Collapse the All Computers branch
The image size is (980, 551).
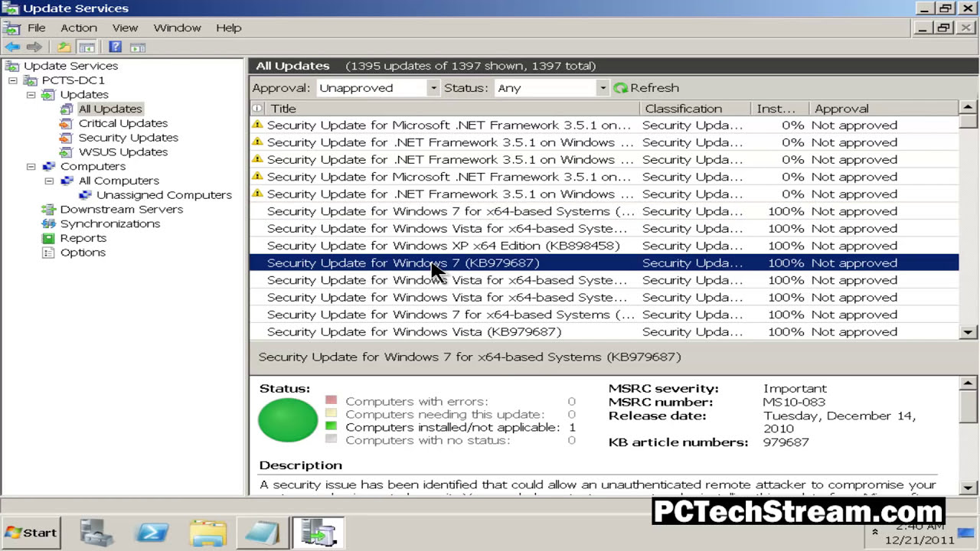[x=49, y=181]
